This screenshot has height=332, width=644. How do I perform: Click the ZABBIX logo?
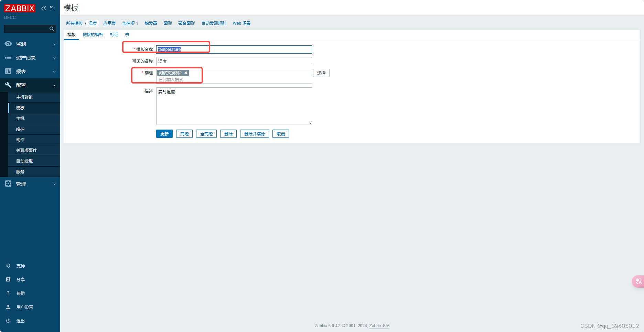20,8
